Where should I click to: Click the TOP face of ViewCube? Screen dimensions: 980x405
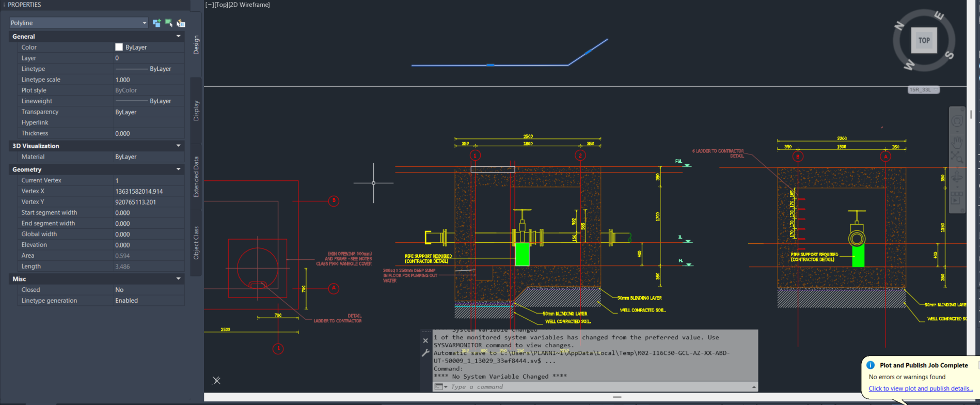pos(924,40)
